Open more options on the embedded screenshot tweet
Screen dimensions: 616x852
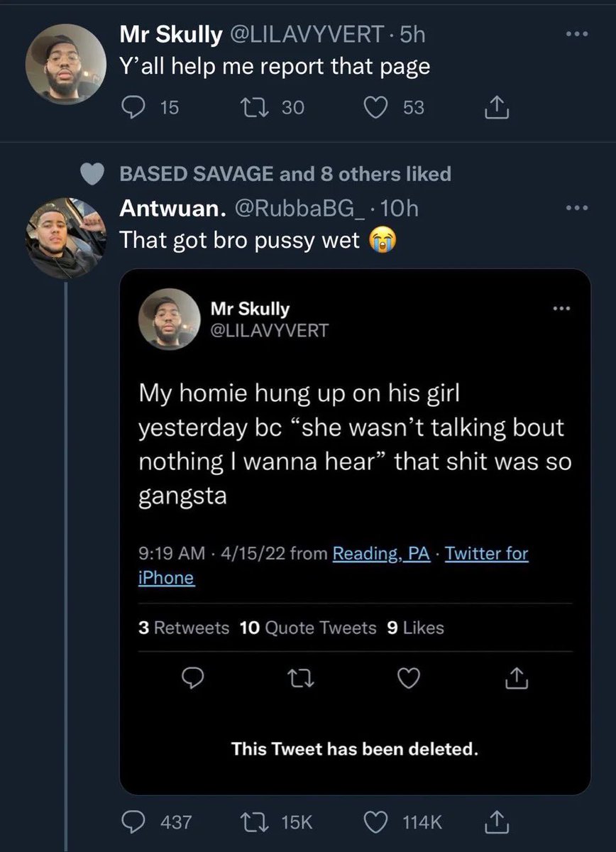561,308
